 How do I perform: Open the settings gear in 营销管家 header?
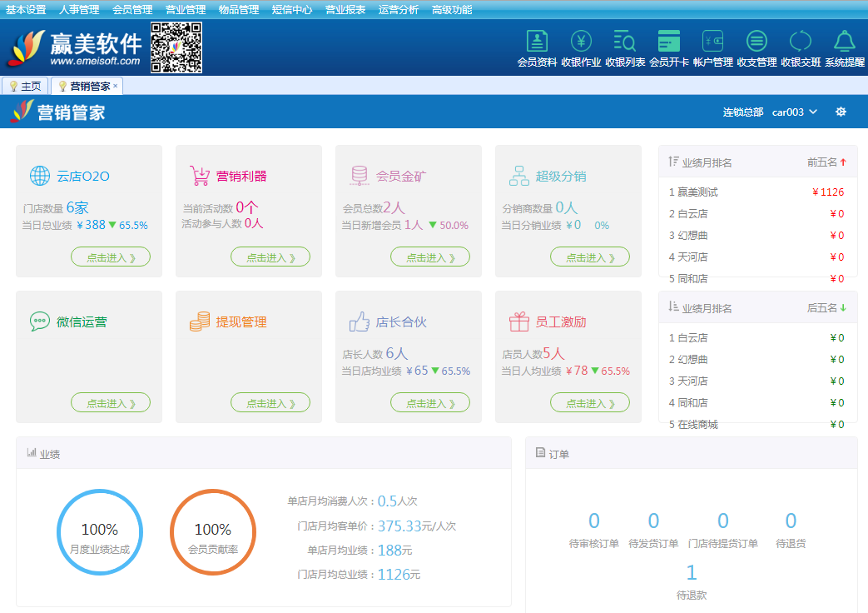[x=841, y=112]
